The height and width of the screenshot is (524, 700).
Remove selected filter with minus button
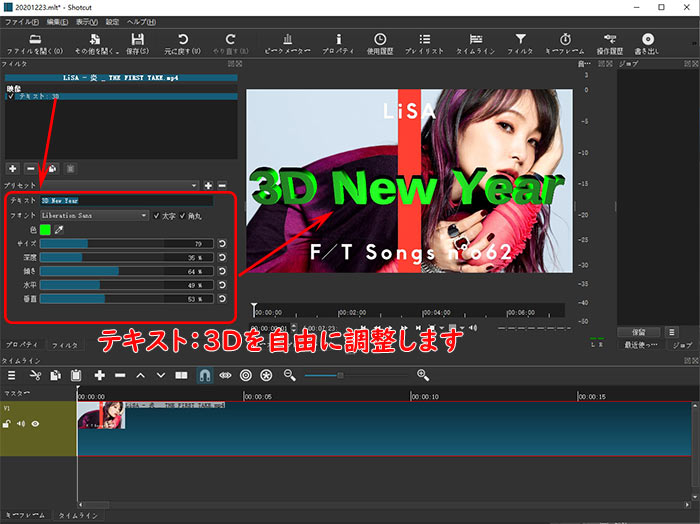30,168
